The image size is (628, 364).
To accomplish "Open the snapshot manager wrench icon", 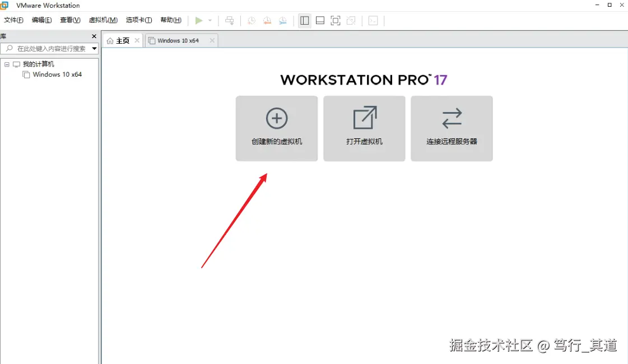I will pos(283,20).
